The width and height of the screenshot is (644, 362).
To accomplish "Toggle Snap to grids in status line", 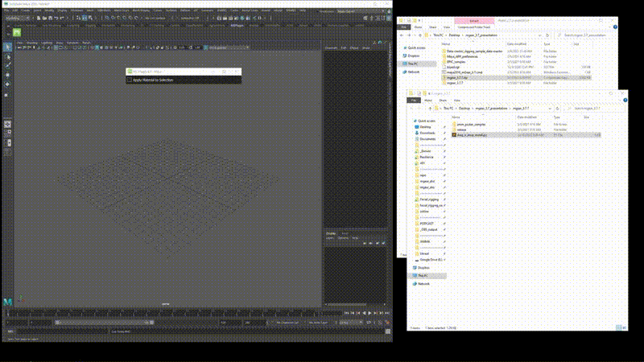I will pyautogui.click(x=107, y=18).
